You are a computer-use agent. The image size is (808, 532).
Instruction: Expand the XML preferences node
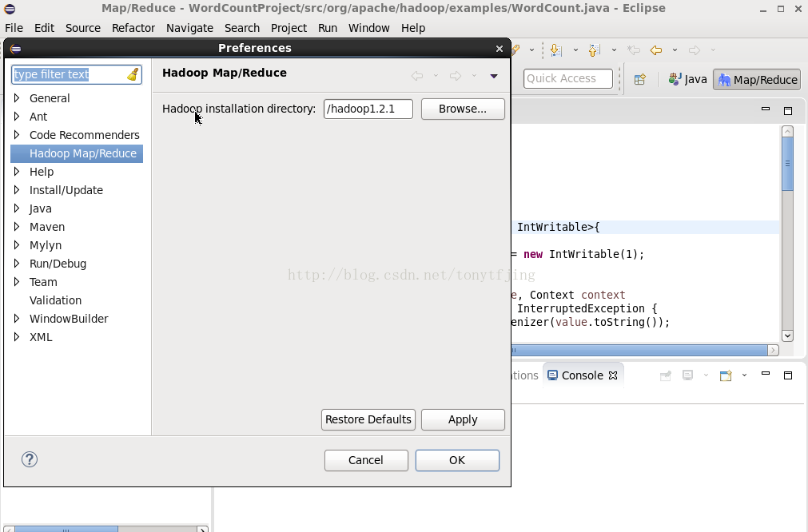click(17, 337)
